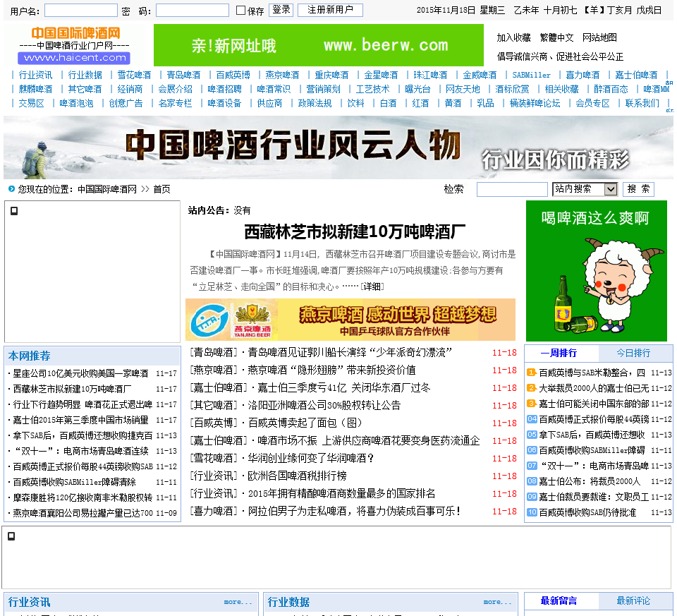The image size is (677, 616).
Task: Click the more link in 行业资讯 section
Action: click(x=238, y=602)
